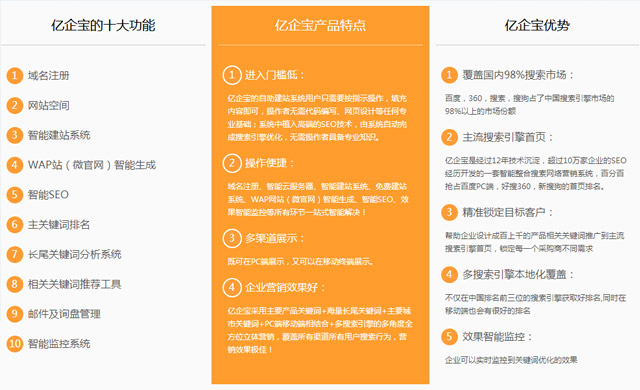Click the circled 2 beside 操作便捷
This screenshot has width=640, height=390.
(232, 163)
